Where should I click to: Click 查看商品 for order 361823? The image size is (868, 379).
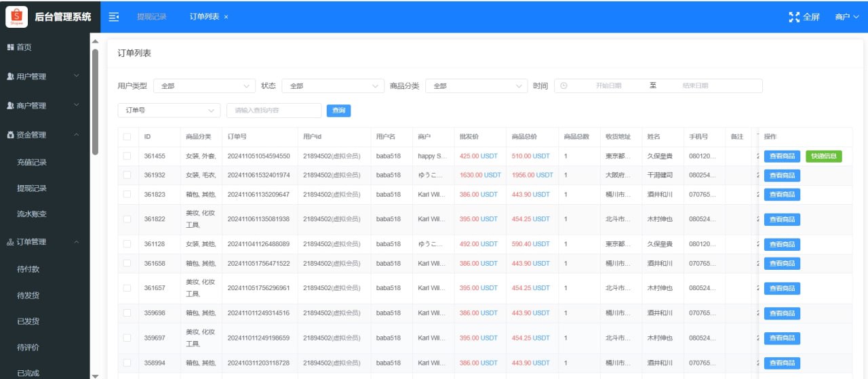click(782, 195)
